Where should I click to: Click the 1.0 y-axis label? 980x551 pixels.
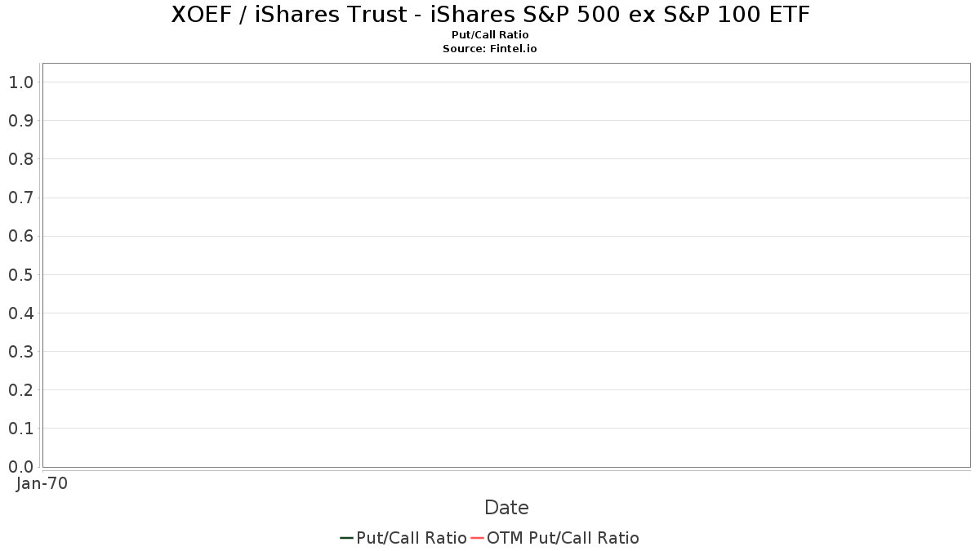coord(20,82)
